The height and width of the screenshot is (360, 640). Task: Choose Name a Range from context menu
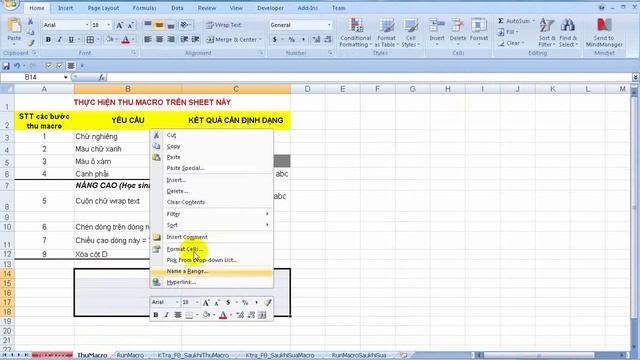pos(211,271)
